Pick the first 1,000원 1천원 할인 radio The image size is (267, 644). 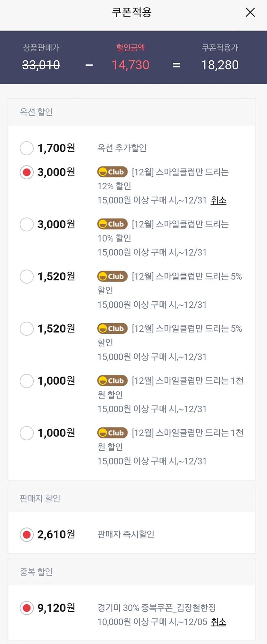pos(27,381)
